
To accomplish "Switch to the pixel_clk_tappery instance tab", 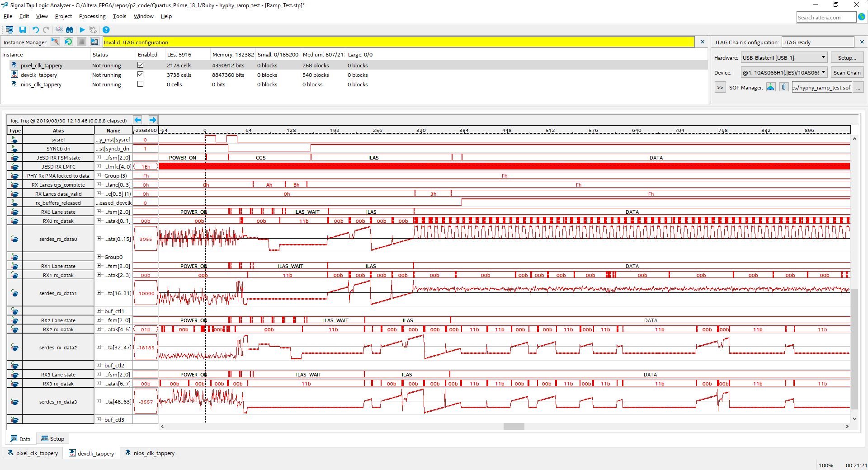I will [33, 453].
